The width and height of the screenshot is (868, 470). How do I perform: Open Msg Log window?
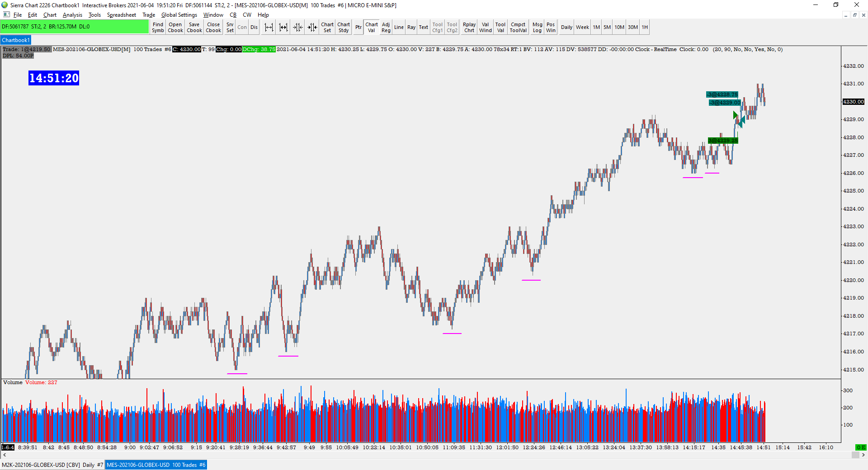537,27
